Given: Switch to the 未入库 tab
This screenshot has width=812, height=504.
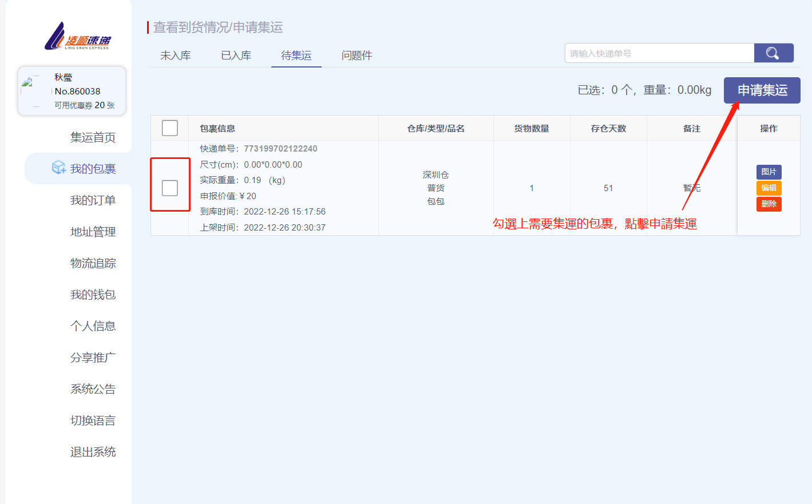Looking at the screenshot, I should tap(175, 55).
